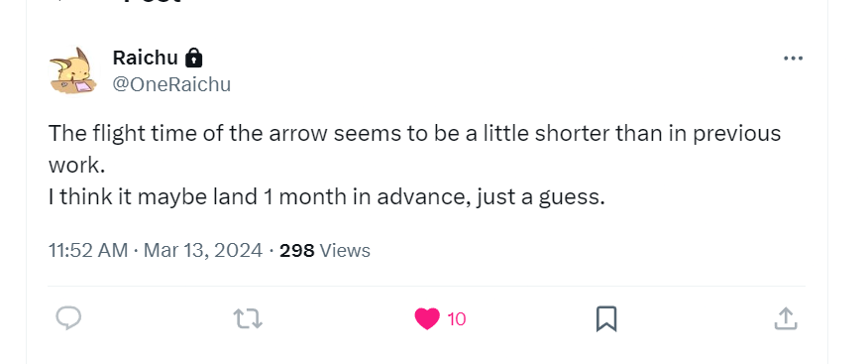This screenshot has width=868, height=364.
Task: Repost using the circular arrows icon
Action: tap(248, 319)
